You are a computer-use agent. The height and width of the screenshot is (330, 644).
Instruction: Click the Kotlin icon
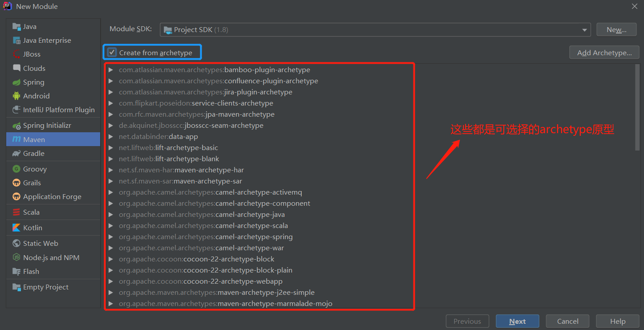point(16,228)
